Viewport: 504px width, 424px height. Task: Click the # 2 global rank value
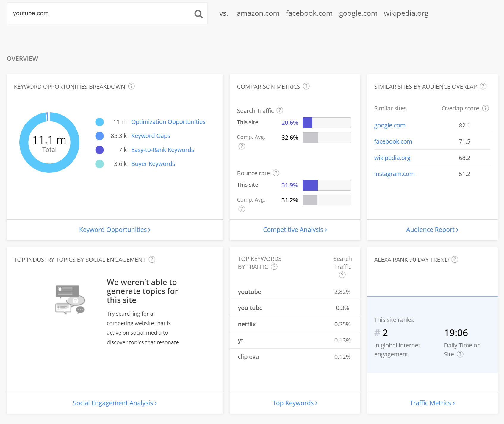[x=381, y=333]
